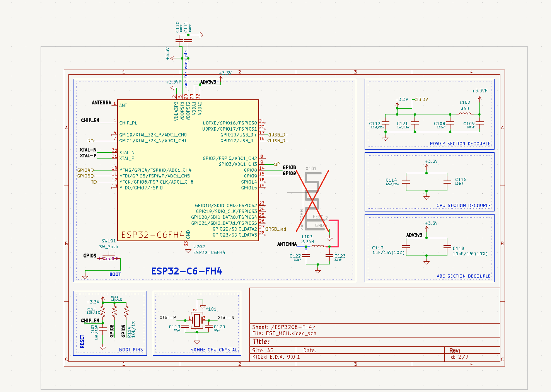Click the File: ESP_MCU.kicad_sch text
Viewport: 551px width, 392px height.
[x=284, y=333]
